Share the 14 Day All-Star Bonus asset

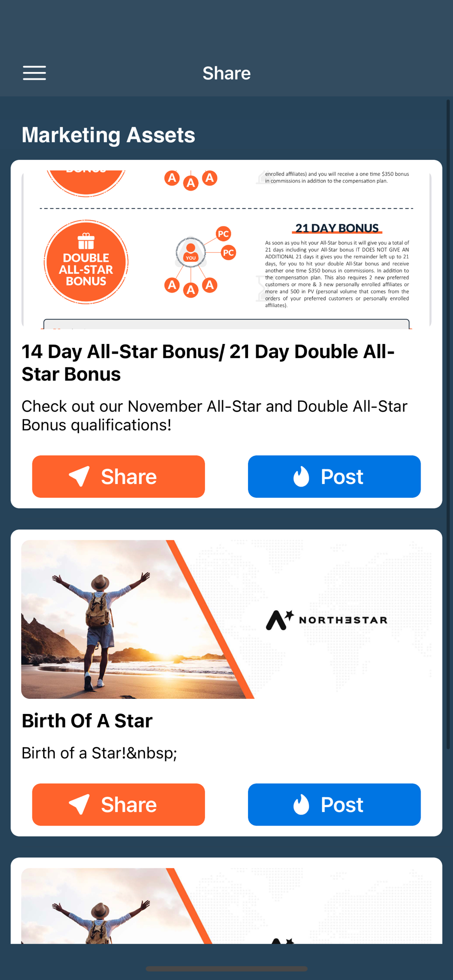click(x=119, y=476)
